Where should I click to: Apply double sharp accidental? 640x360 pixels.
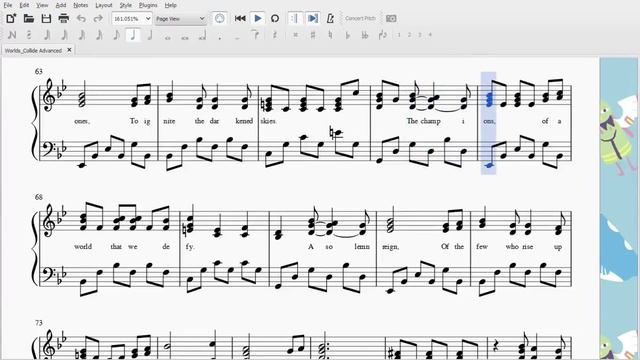[x=296, y=35]
